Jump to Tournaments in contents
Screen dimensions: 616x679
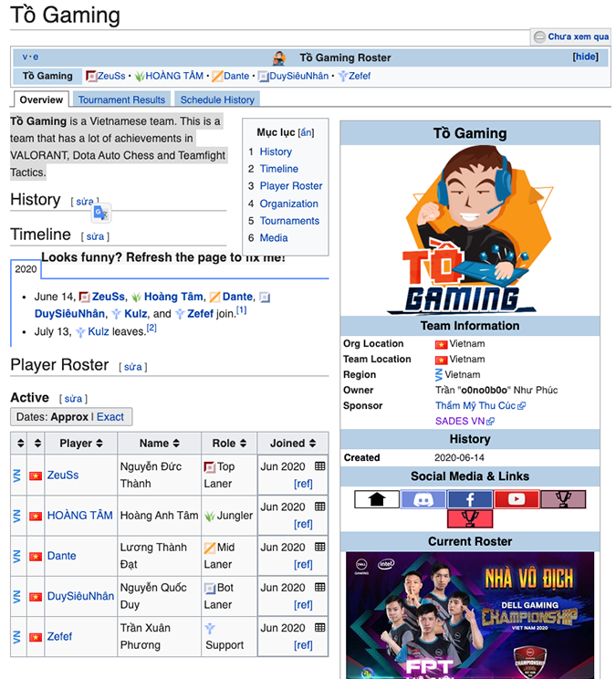(x=289, y=221)
